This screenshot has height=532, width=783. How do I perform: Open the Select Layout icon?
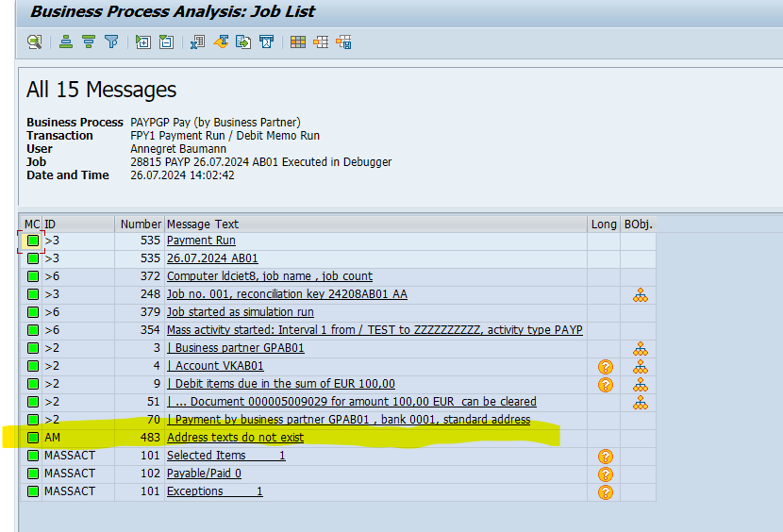tap(321, 42)
